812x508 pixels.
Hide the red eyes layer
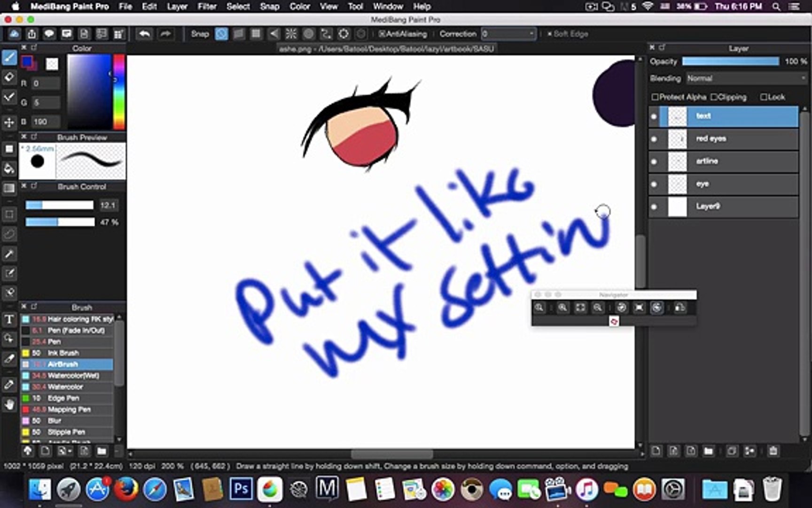(654, 139)
